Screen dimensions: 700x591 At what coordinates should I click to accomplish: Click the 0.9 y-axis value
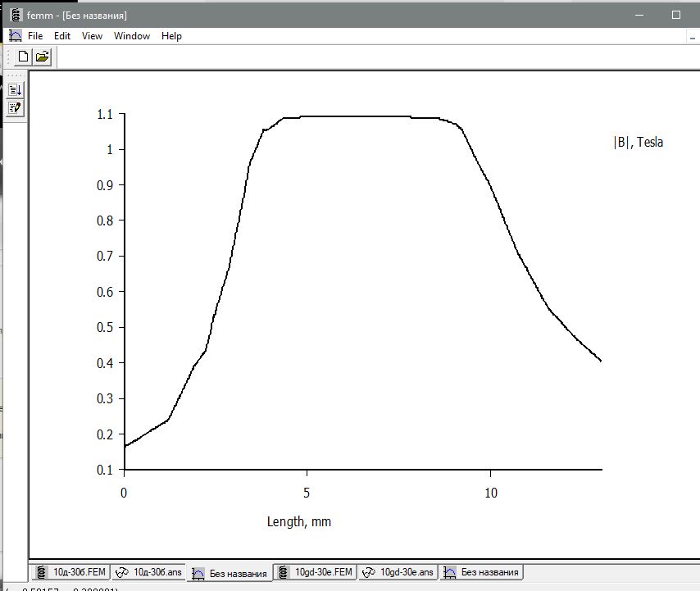[x=105, y=185]
